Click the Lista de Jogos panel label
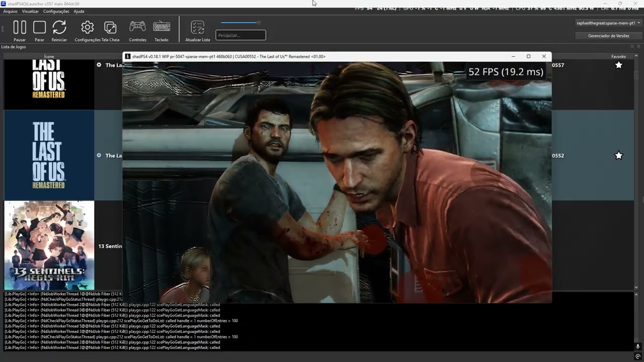This screenshot has height=362, width=644. 14,47
